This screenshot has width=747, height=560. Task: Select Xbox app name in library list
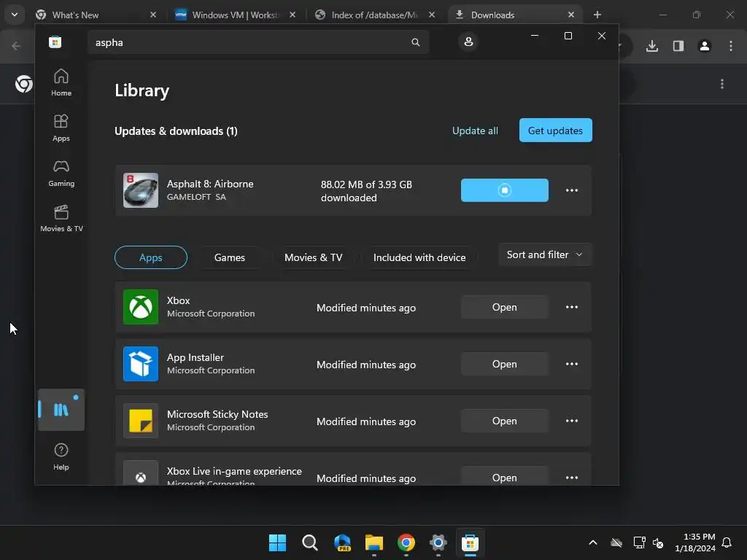178,300
